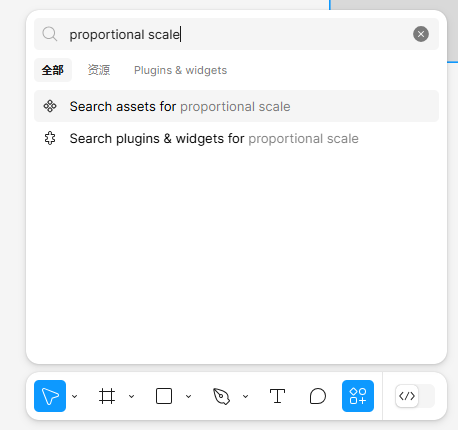Image resolution: width=458 pixels, height=430 pixels.
Task: Select the Pen tool
Action: tap(221, 396)
